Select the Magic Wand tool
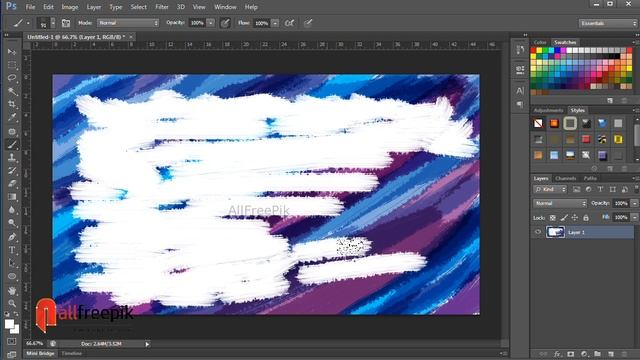Viewport: 640px width, 360px height. [x=12, y=91]
